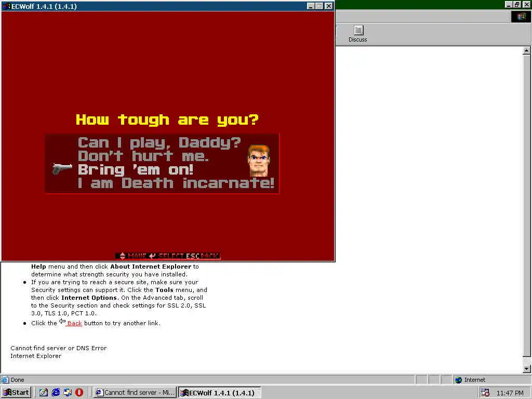Select "Can I play, Daddy?" difficulty

click(x=159, y=142)
